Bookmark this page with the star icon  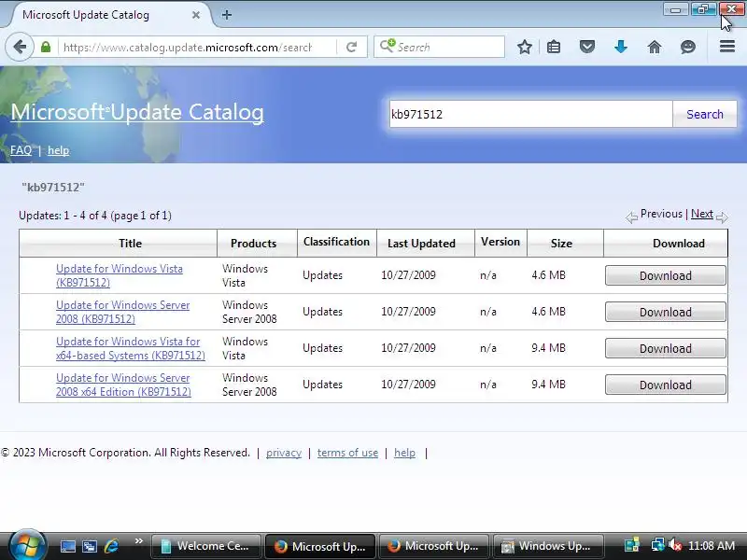pyautogui.click(x=525, y=47)
